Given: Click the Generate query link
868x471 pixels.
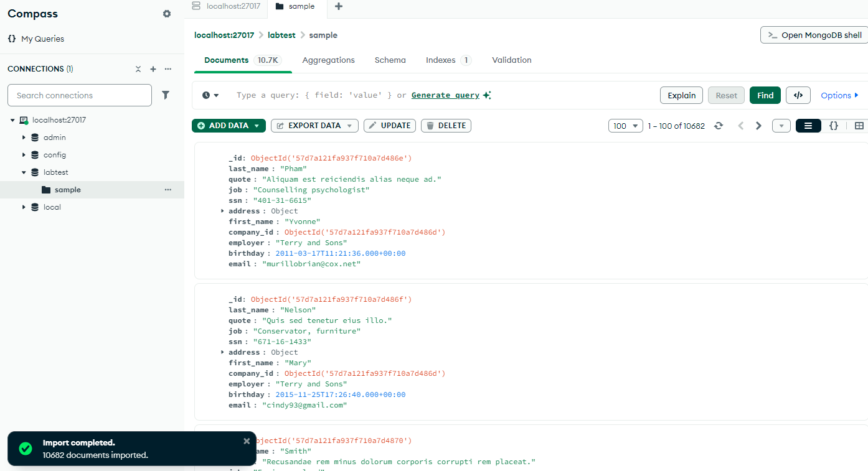Looking at the screenshot, I should click(x=445, y=95).
